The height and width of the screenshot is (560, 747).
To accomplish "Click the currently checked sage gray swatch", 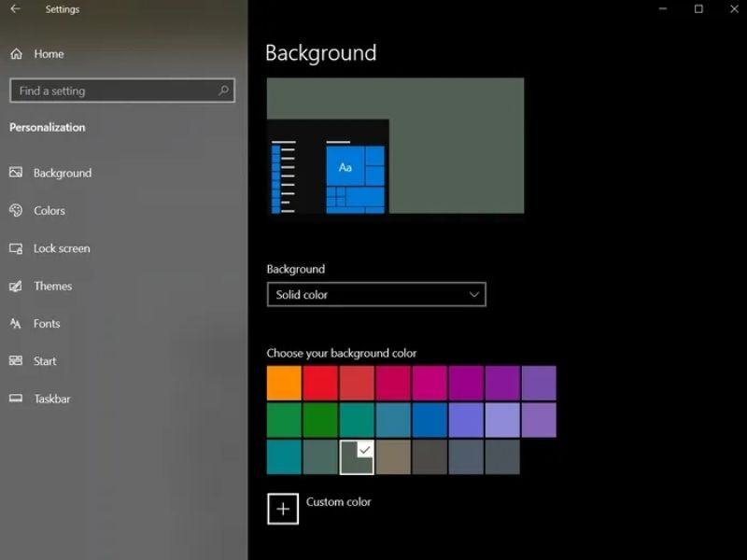I will pos(357,457).
